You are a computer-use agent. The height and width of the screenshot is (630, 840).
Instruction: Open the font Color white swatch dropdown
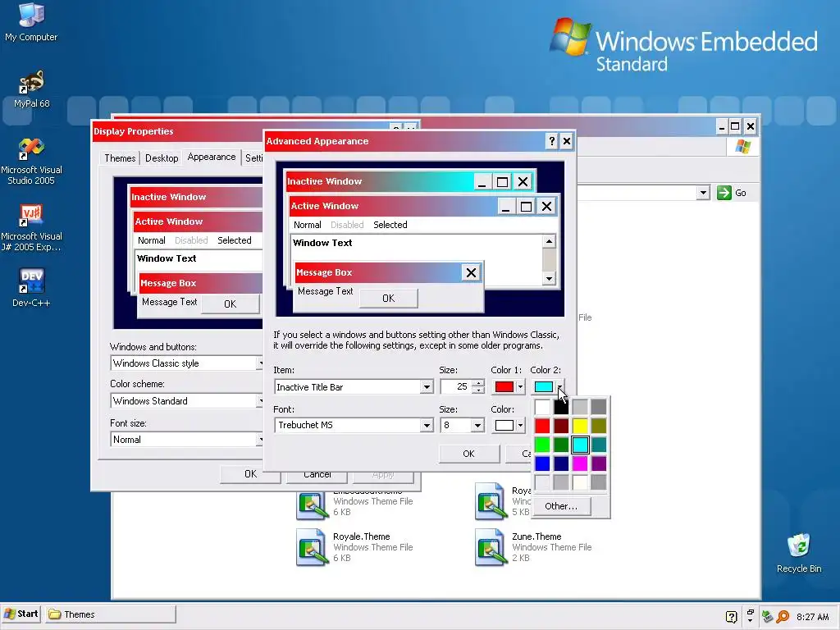point(508,426)
